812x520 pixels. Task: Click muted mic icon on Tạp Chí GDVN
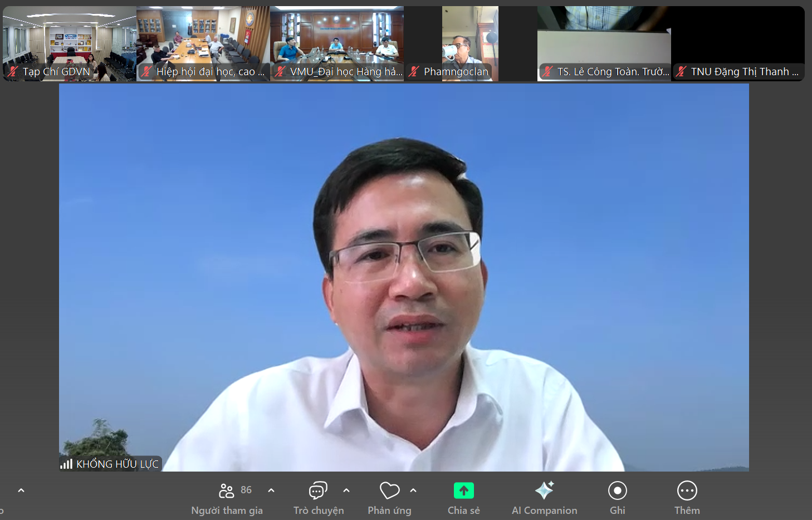[x=13, y=71]
